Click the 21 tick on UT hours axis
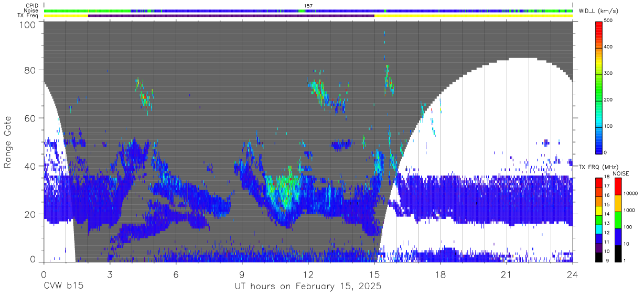Screen dimensions: 644x297 click(x=507, y=274)
